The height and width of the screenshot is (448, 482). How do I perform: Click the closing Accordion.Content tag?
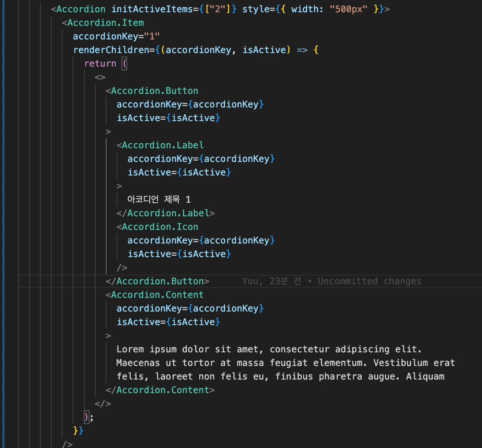pos(160,390)
